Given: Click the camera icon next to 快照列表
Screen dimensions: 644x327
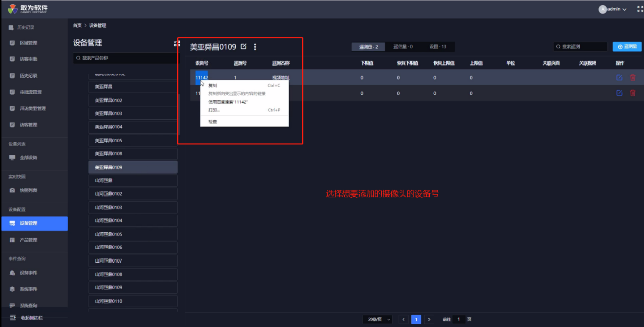Looking at the screenshot, I should 12,190.
